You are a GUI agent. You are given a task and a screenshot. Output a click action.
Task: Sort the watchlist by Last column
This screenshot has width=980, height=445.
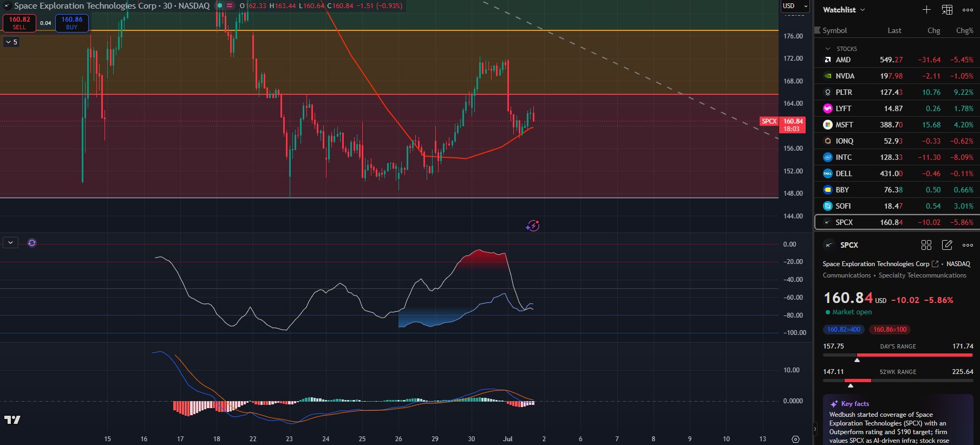pyautogui.click(x=894, y=30)
